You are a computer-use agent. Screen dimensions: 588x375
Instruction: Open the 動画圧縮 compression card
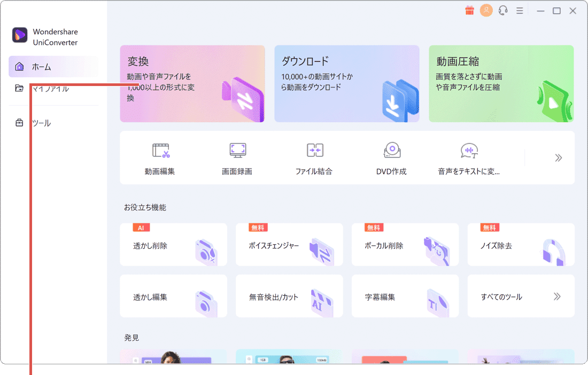pos(501,83)
